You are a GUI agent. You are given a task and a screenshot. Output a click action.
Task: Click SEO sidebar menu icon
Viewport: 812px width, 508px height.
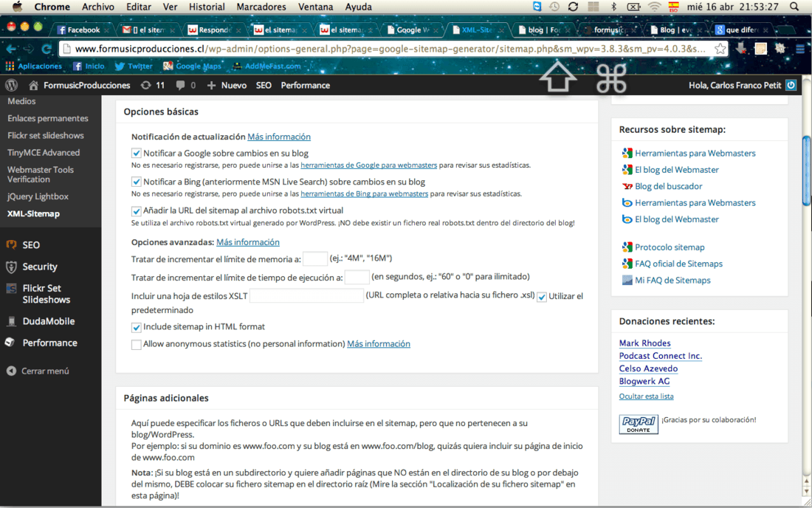[11, 244]
